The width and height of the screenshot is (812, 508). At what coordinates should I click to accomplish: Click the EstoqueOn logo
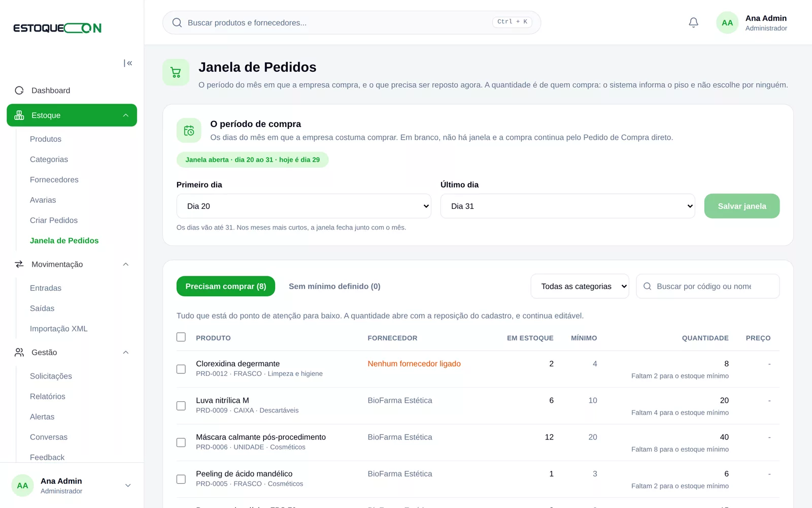click(x=57, y=28)
